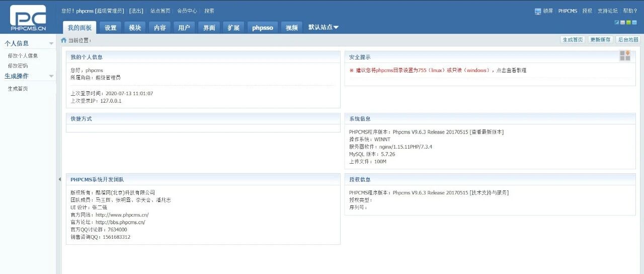This screenshot has height=274, width=644.
Task: Collapse the 生成操作 sidebar section arrow
Action: [x=51, y=77]
